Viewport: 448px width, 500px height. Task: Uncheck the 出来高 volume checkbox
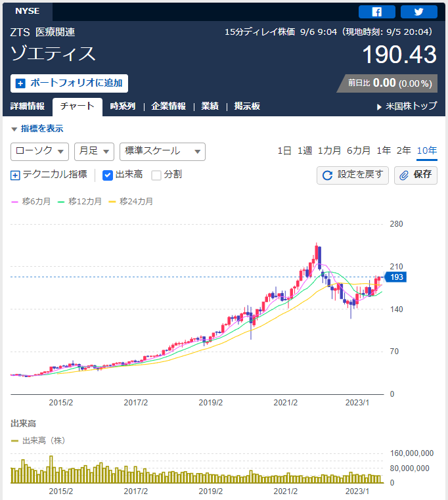108,175
